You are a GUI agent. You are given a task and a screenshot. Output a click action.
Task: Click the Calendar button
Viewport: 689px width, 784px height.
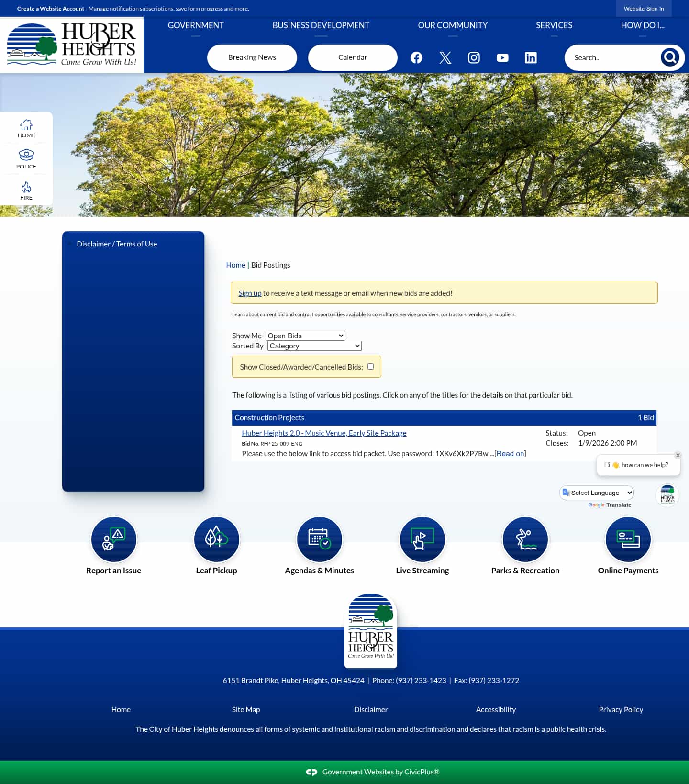(353, 57)
